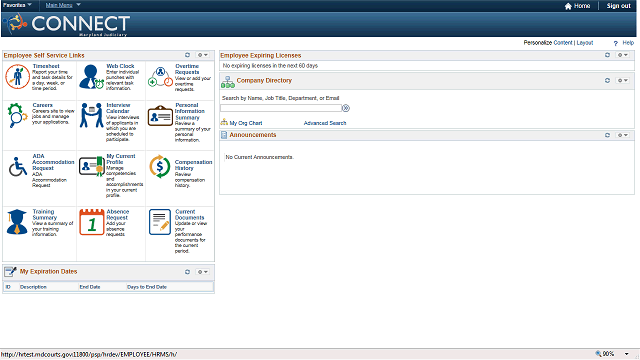Expand the My Expiration Dates settings dropdown
The height and width of the screenshot is (360, 640).
pos(202,272)
